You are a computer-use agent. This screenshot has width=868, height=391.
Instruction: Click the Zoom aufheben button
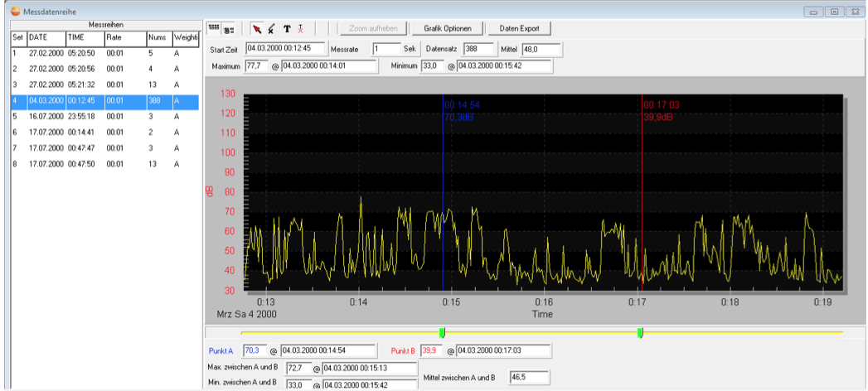[374, 28]
